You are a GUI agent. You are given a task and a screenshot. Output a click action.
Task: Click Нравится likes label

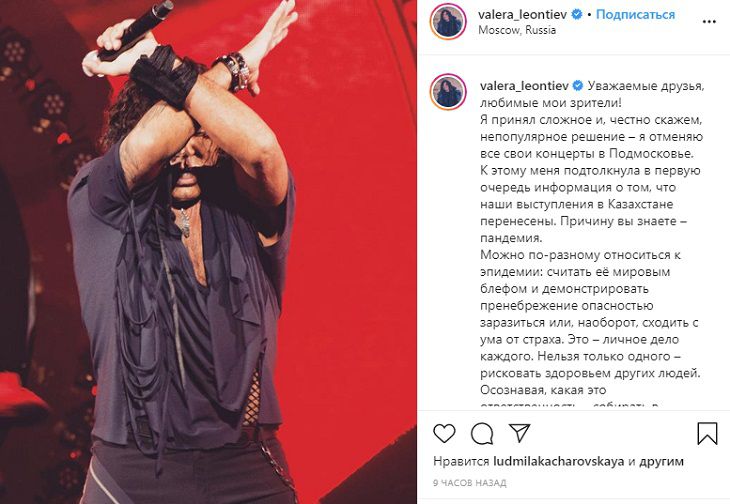point(460,462)
